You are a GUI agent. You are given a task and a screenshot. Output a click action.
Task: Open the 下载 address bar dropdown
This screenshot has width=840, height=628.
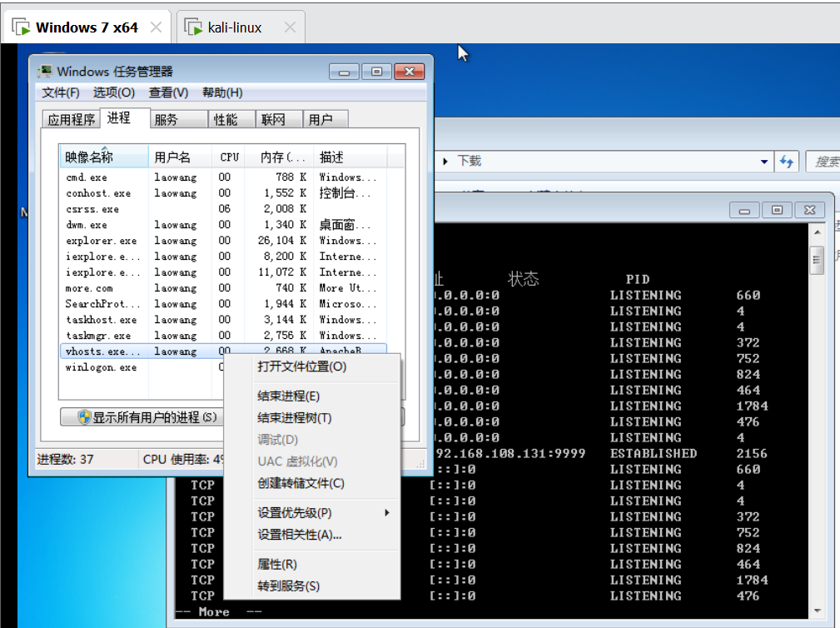click(764, 162)
